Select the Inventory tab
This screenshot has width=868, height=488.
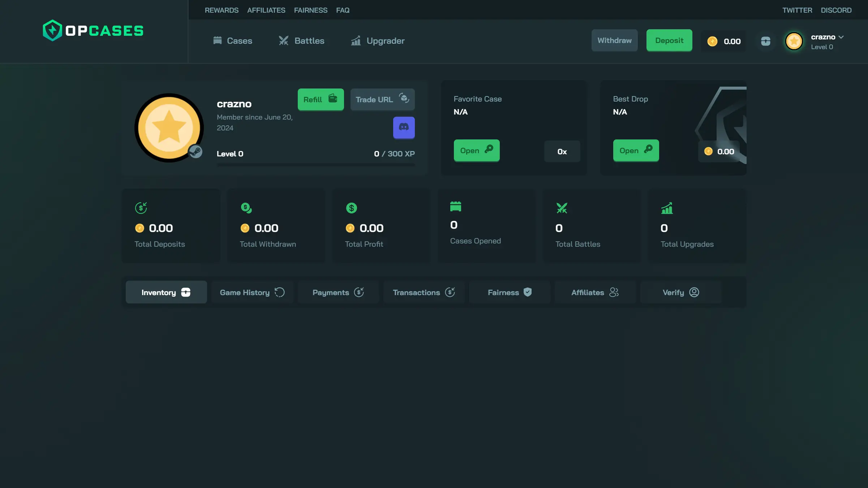coord(166,292)
